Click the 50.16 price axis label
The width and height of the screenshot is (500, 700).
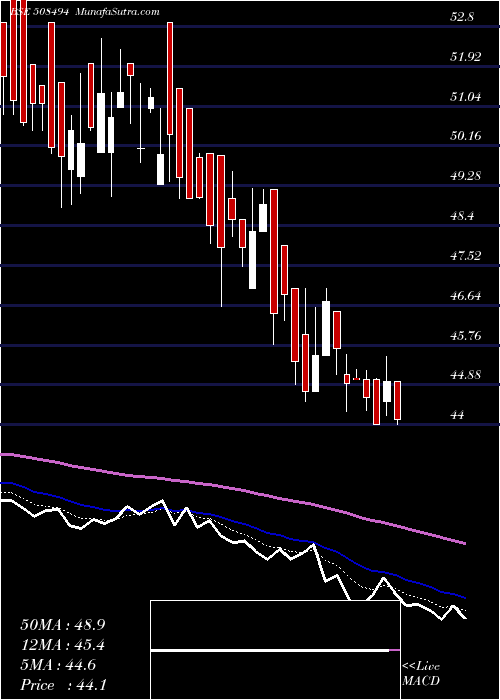tap(466, 136)
